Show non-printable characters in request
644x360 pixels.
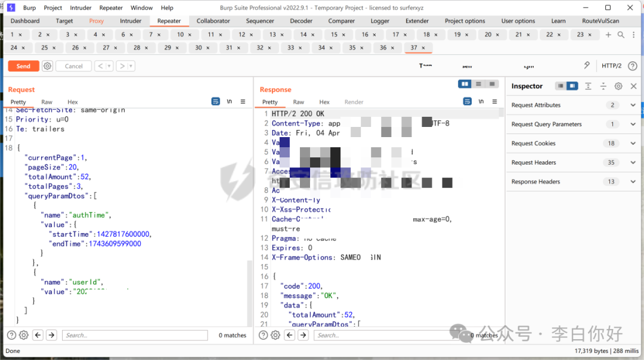[x=229, y=101]
